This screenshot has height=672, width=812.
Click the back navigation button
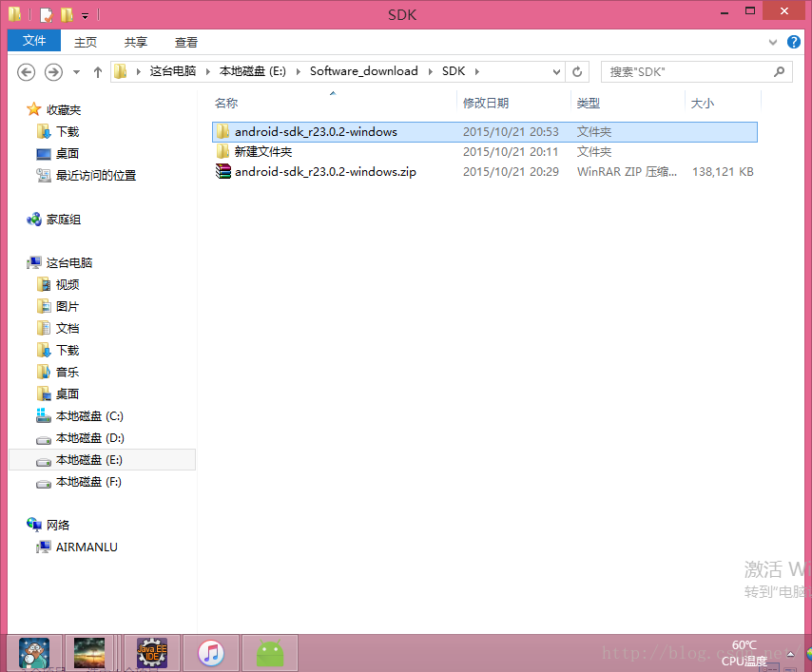pyautogui.click(x=26, y=71)
